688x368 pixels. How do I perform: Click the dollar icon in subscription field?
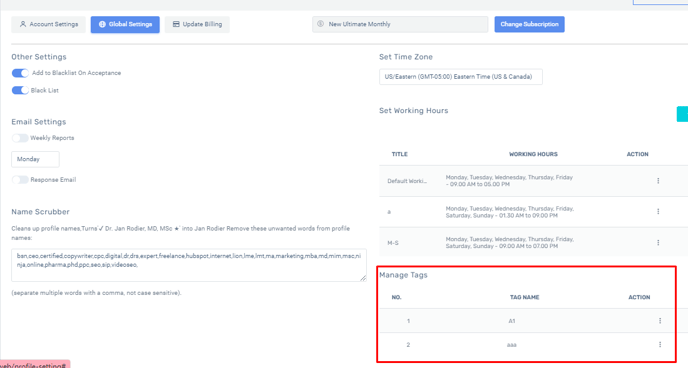coord(320,24)
